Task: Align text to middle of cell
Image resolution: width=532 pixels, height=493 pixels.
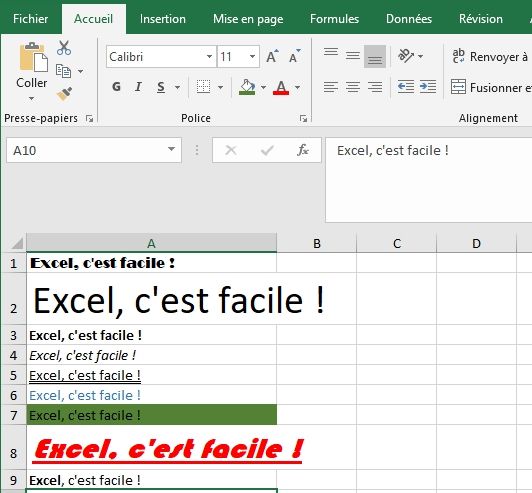Action: click(x=353, y=56)
